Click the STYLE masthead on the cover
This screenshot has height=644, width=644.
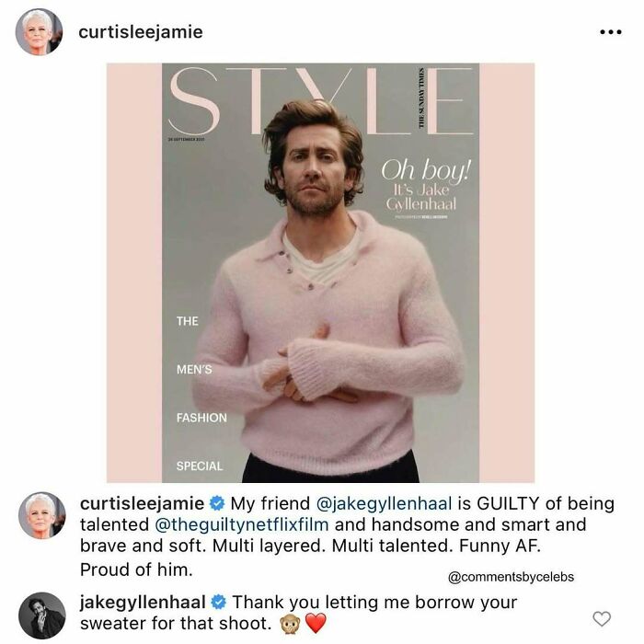click(320, 101)
